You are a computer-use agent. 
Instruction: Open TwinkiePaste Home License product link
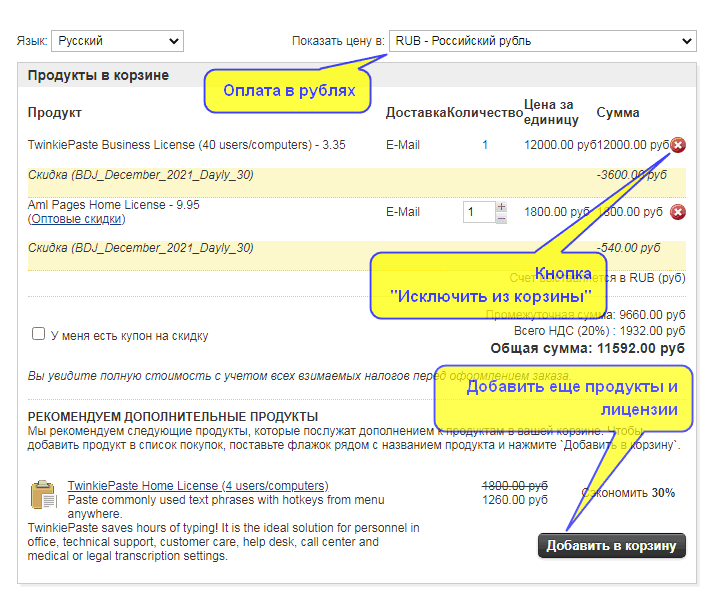click(198, 486)
